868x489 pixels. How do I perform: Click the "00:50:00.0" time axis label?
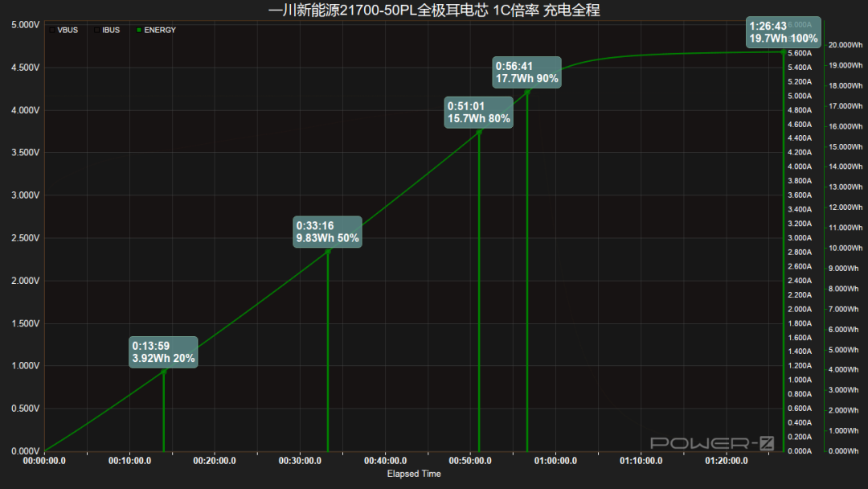pyautogui.click(x=470, y=461)
